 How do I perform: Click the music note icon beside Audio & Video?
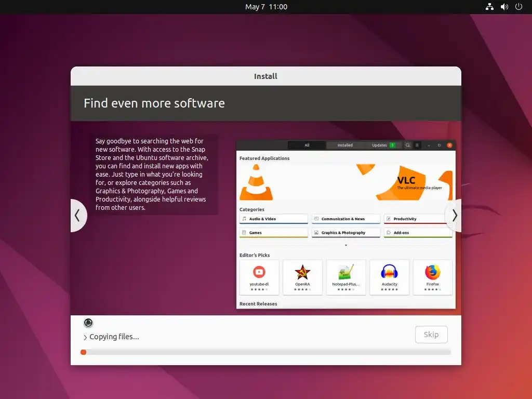click(x=244, y=219)
